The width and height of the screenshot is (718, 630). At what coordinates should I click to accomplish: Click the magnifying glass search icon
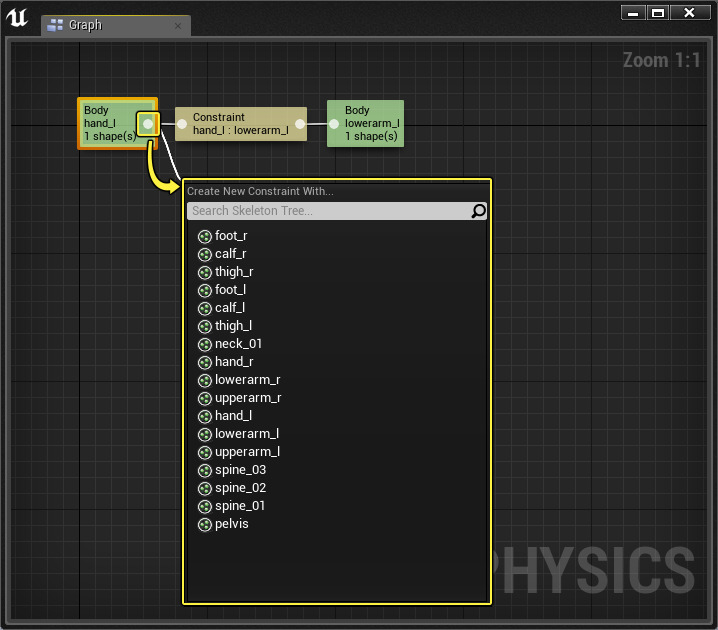478,211
